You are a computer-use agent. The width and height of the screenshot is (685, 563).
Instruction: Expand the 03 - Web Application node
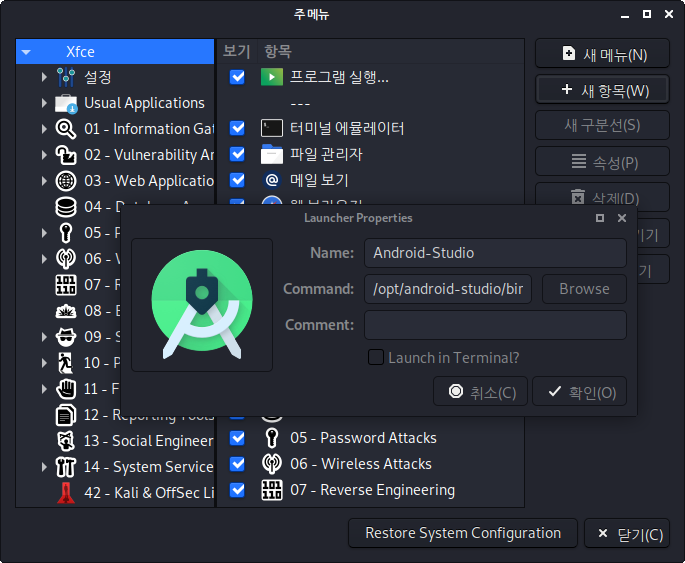pos(44,181)
